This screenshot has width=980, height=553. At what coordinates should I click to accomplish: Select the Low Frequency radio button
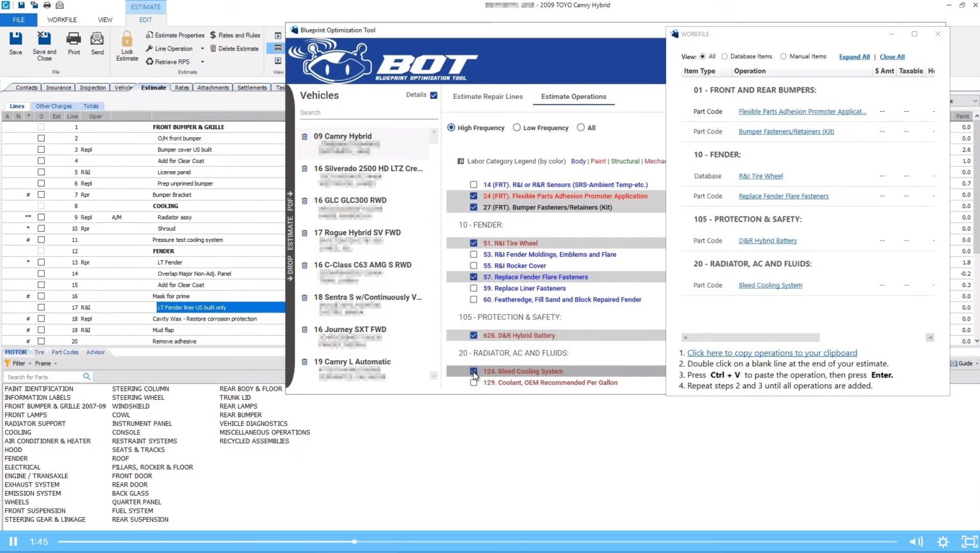pyautogui.click(x=517, y=128)
